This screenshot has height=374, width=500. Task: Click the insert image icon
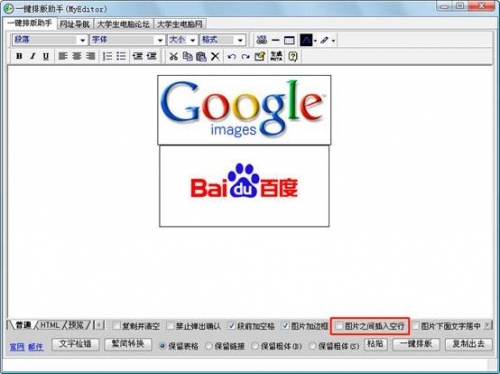(x=262, y=40)
